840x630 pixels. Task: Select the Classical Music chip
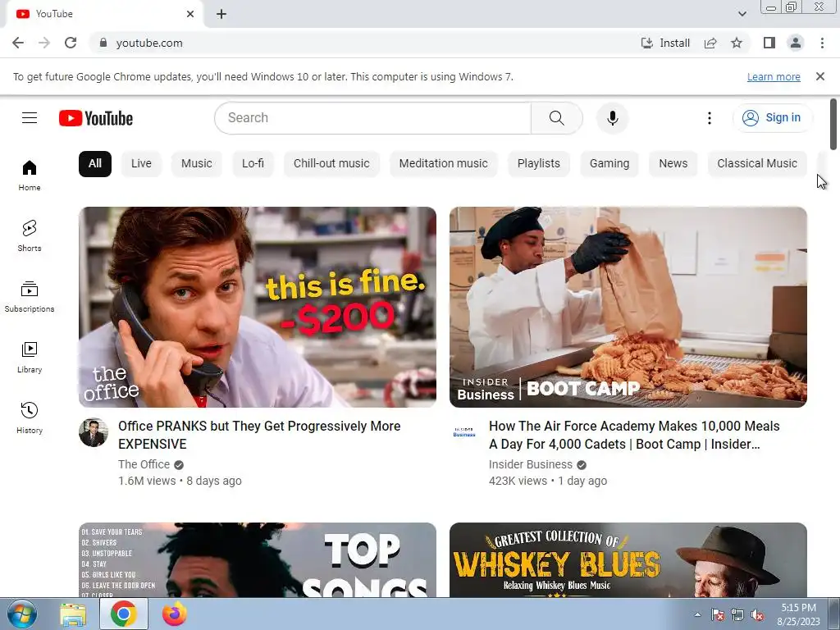pyautogui.click(x=757, y=163)
